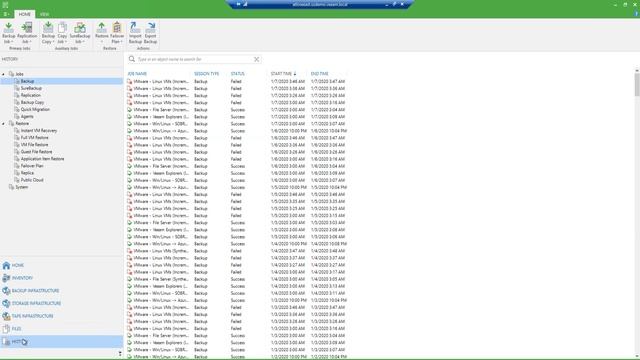Expand the navigation pane overflow arrow

[120, 353]
